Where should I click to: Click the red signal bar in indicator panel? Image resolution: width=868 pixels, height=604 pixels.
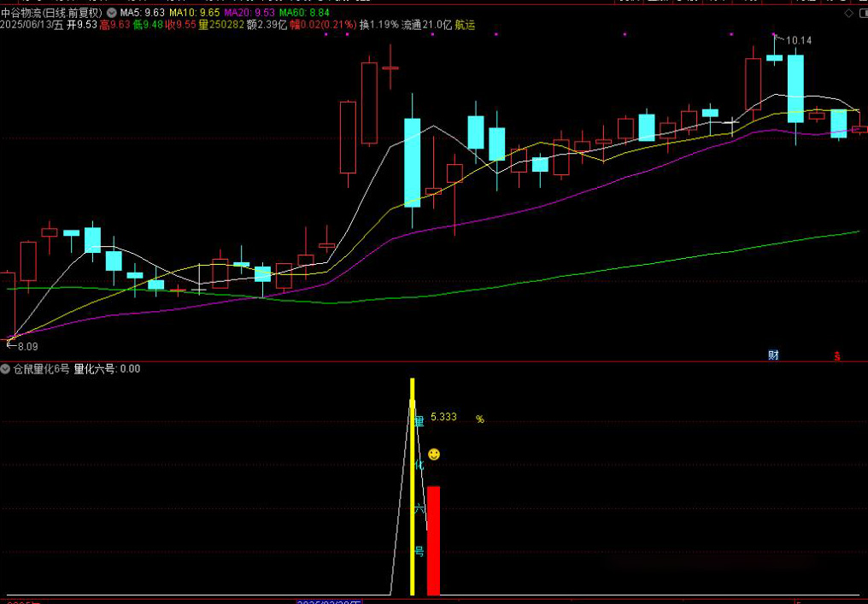click(434, 540)
